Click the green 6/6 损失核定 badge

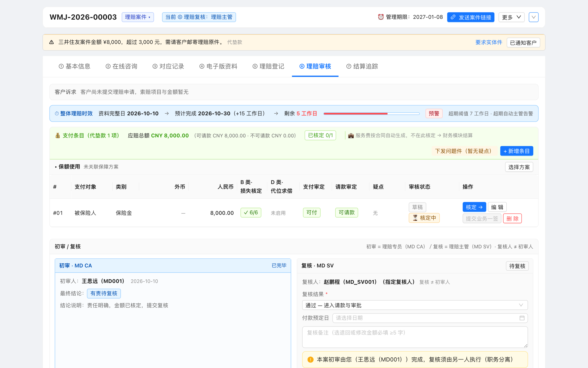click(251, 213)
